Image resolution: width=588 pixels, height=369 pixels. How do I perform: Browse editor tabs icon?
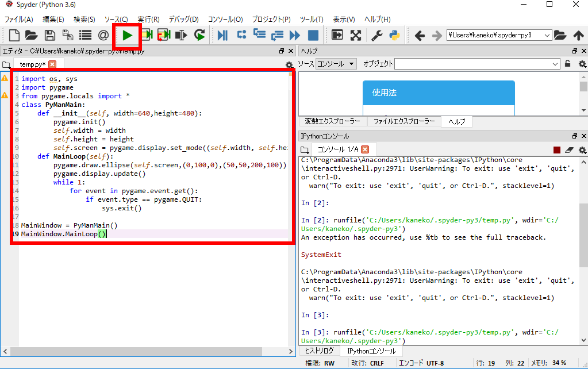(6, 65)
